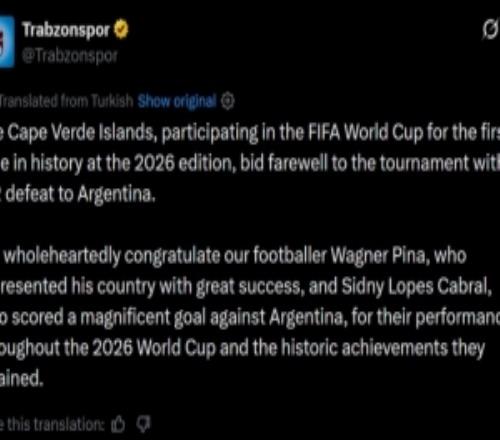Click the line 'the 2026 World Cup and the historic'

tap(242, 348)
